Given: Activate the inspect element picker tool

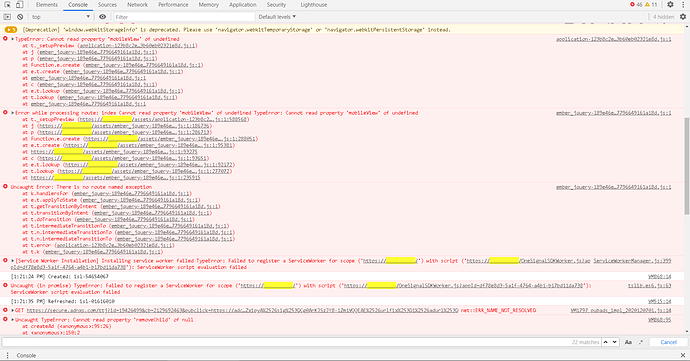Looking at the screenshot, I should (7, 4).
